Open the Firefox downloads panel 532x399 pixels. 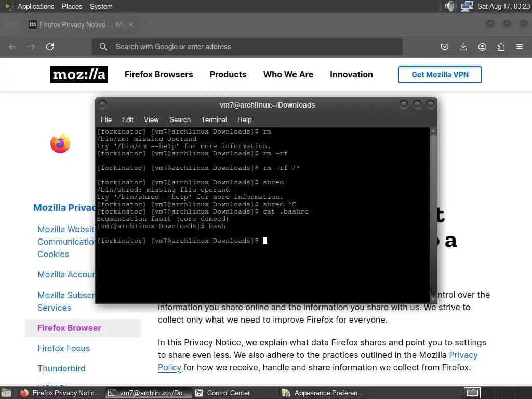click(463, 47)
